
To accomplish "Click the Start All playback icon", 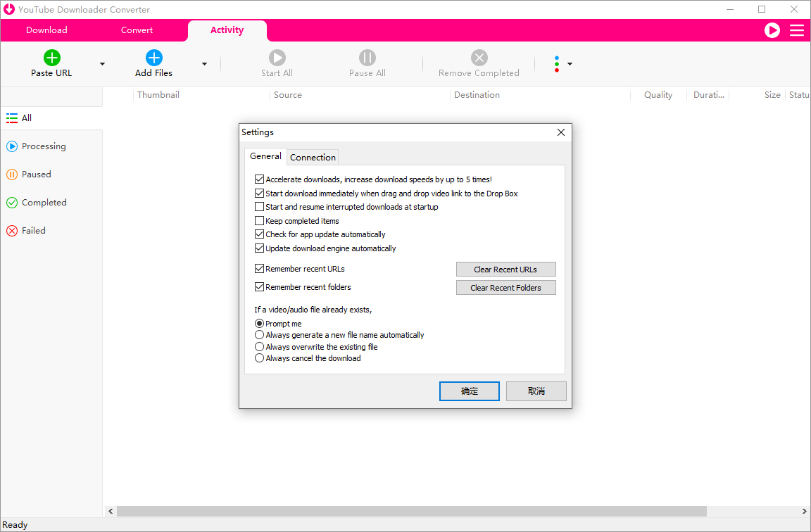I will tap(277, 59).
